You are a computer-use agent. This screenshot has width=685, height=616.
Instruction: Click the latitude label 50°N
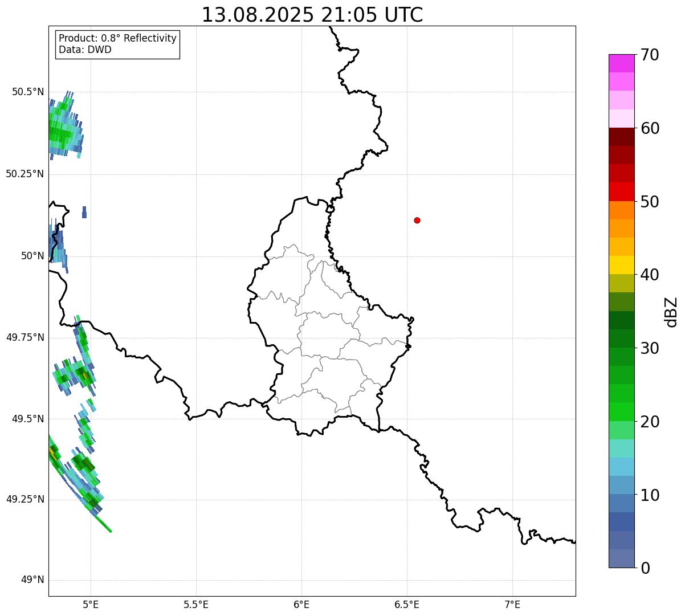(32, 256)
